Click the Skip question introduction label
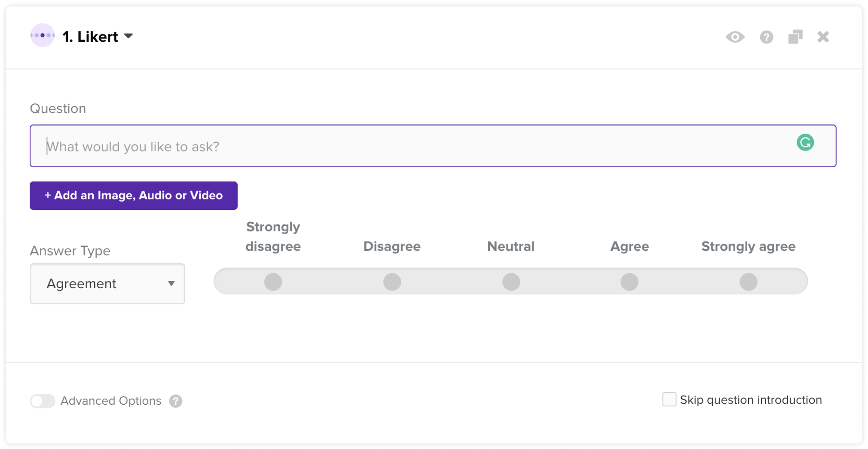The image size is (868, 449). point(750,400)
